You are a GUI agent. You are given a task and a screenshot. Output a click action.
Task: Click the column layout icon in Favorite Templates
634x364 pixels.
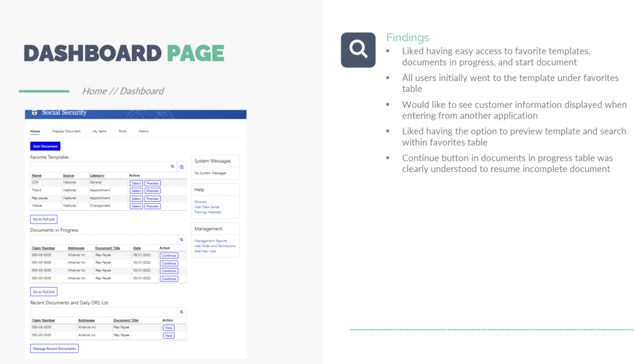pos(181,167)
